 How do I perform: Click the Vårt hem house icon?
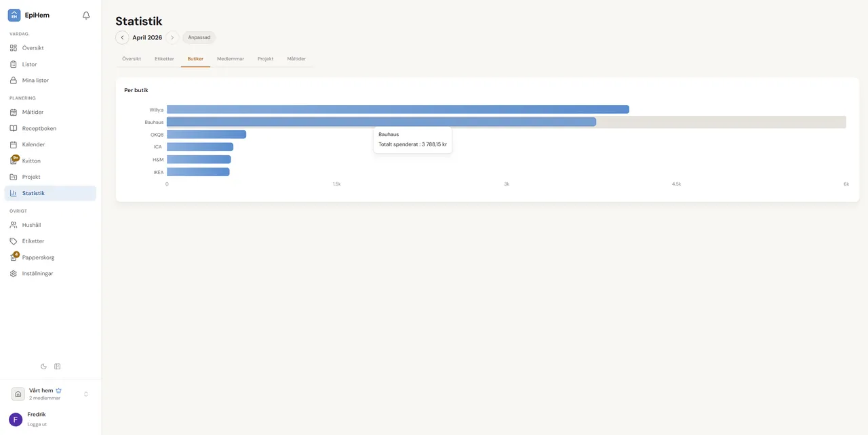point(18,394)
